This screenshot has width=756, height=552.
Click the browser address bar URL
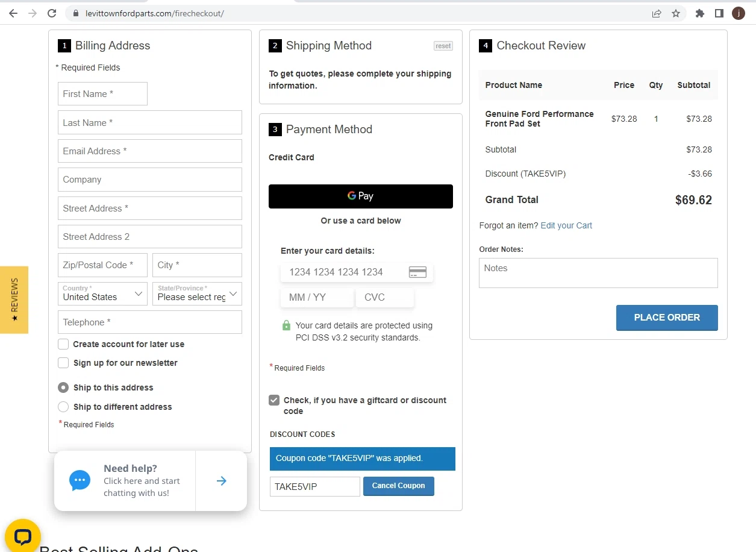[155, 13]
